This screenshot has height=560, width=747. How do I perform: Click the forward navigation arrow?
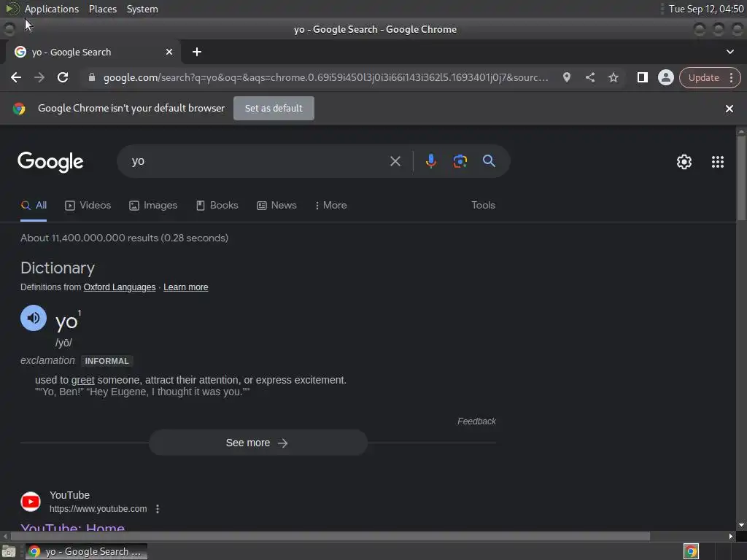tap(39, 77)
